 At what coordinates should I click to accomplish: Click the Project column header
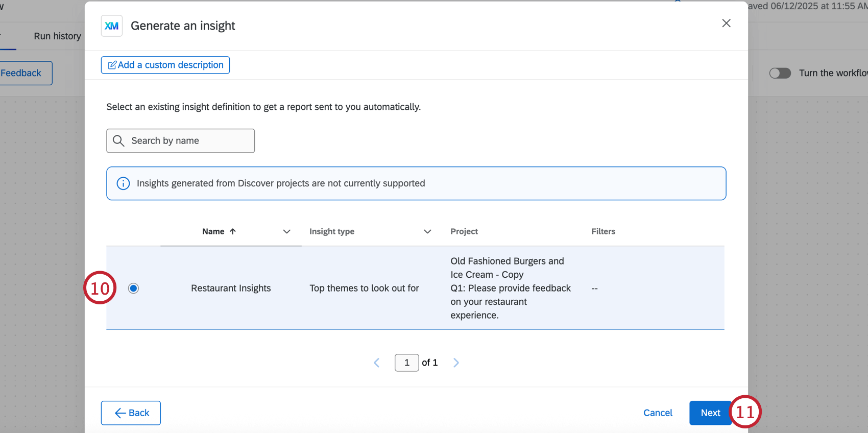pos(464,231)
